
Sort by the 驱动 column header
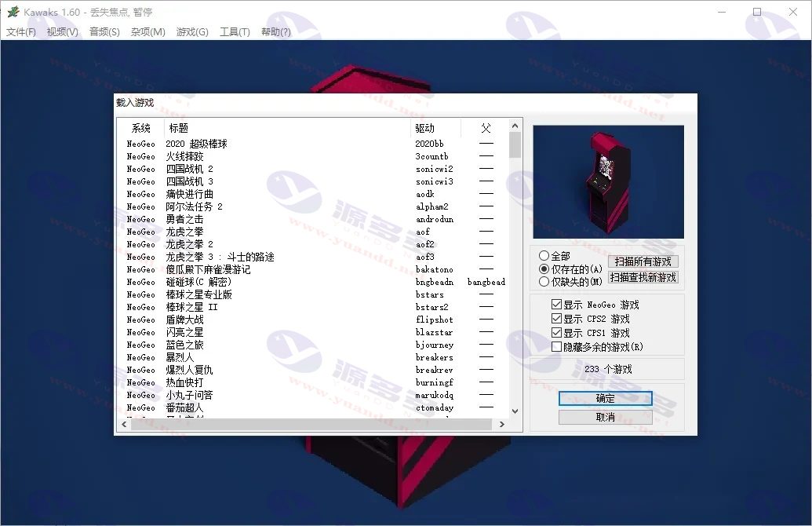pyautogui.click(x=435, y=128)
